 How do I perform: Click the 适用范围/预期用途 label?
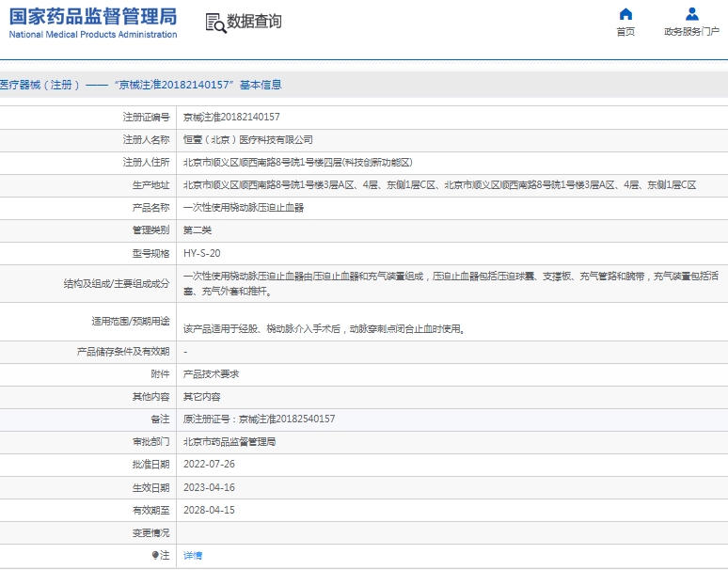131,321
